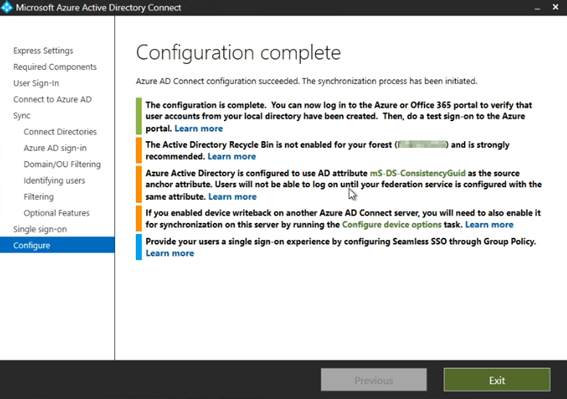
Task: Select Express Settings in the sidebar
Action: [x=43, y=51]
